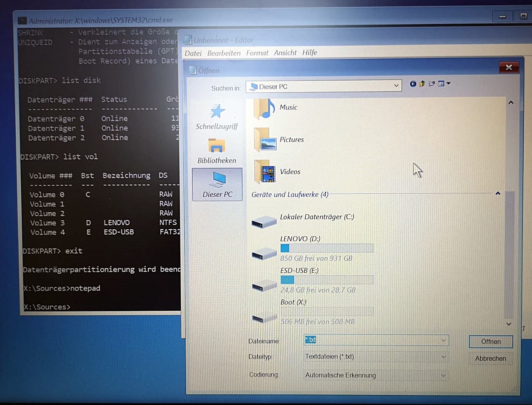Select the Boot (X:) drive icon
The image size is (532, 405).
pyautogui.click(x=264, y=317)
